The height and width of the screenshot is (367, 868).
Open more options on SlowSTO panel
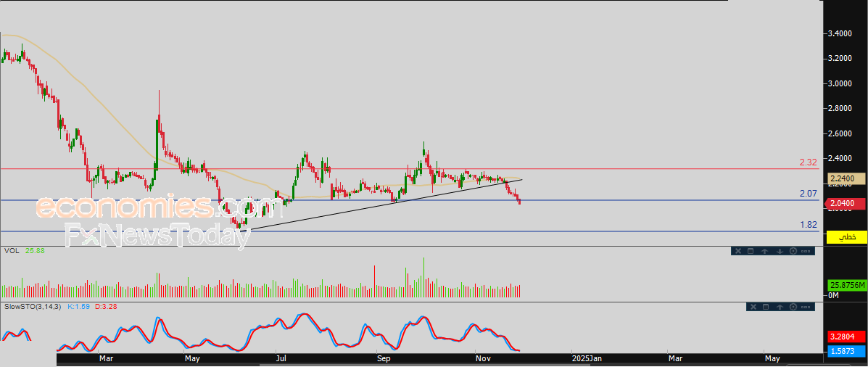[x=806, y=308]
